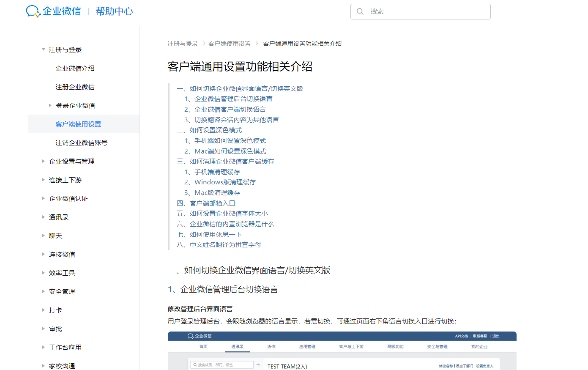Viewport: 588px width, 370px height.
Task: Click the search magnifier icon
Action: (x=360, y=11)
